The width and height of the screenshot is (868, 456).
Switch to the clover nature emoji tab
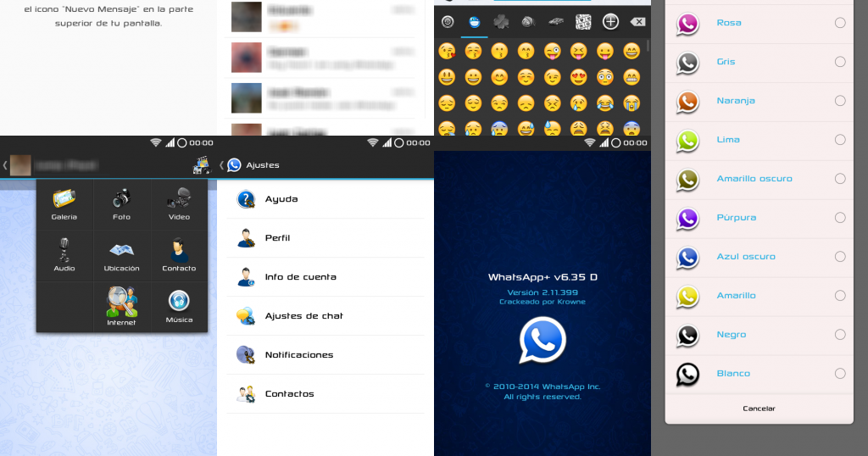click(501, 21)
